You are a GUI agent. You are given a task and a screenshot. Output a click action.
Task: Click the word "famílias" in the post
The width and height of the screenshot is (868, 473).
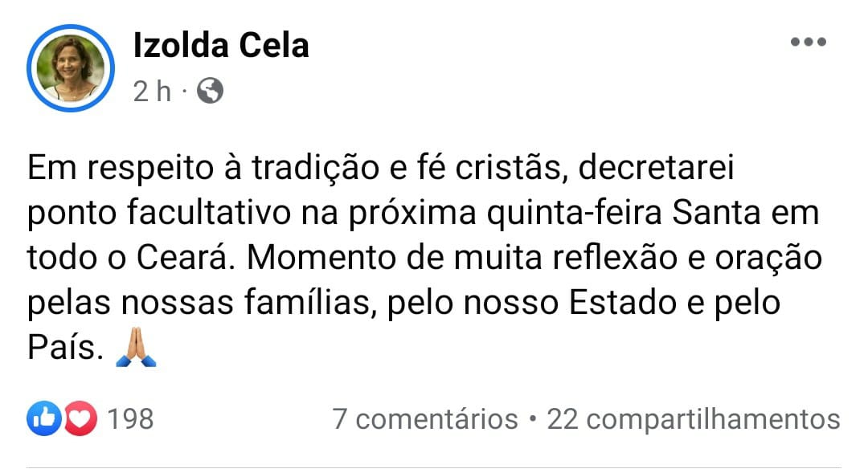(x=300, y=303)
